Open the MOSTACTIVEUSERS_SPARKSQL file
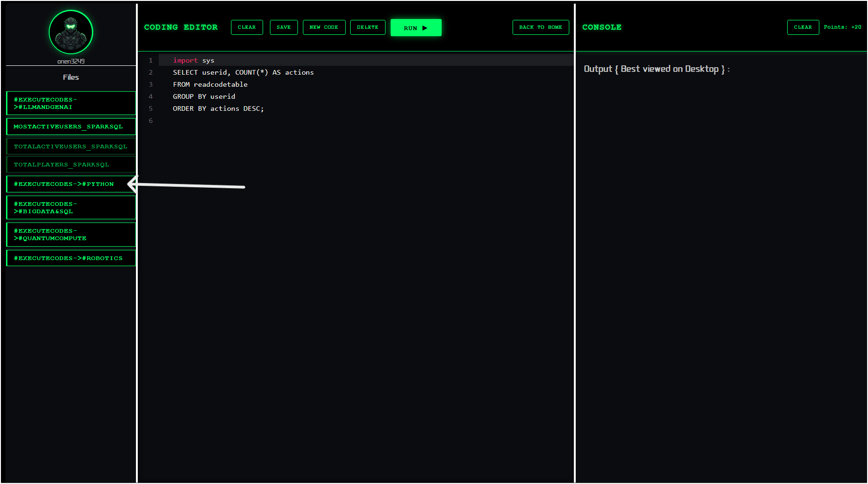This screenshot has width=868, height=484. 71,127
